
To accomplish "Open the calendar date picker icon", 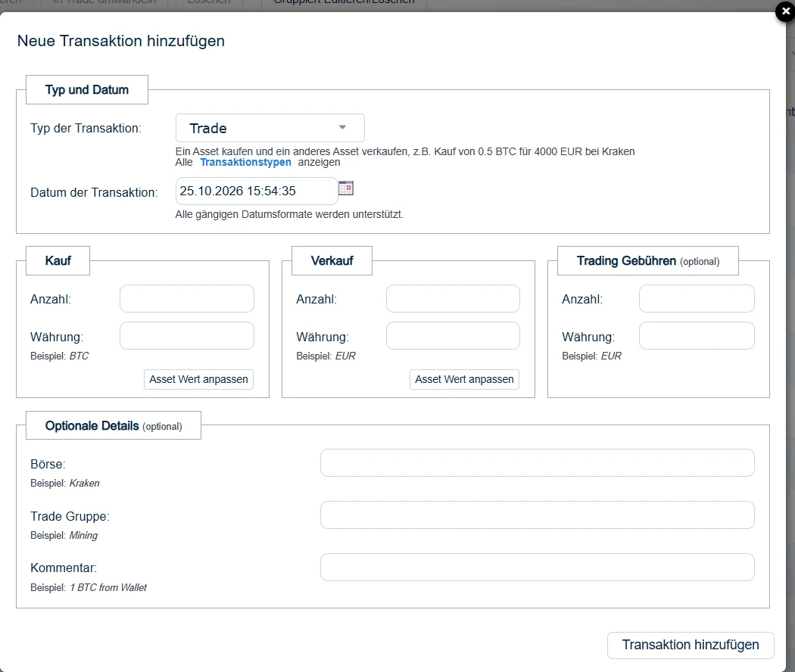I will (346, 188).
